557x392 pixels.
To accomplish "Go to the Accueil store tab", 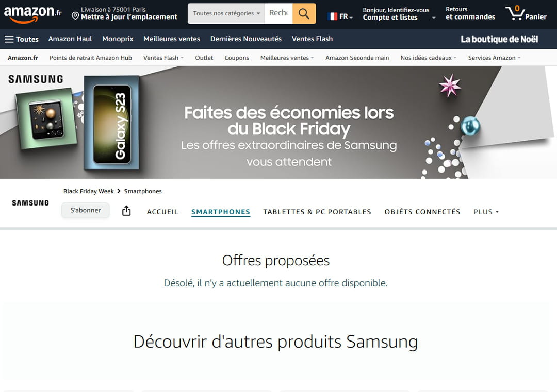I will click(x=162, y=212).
